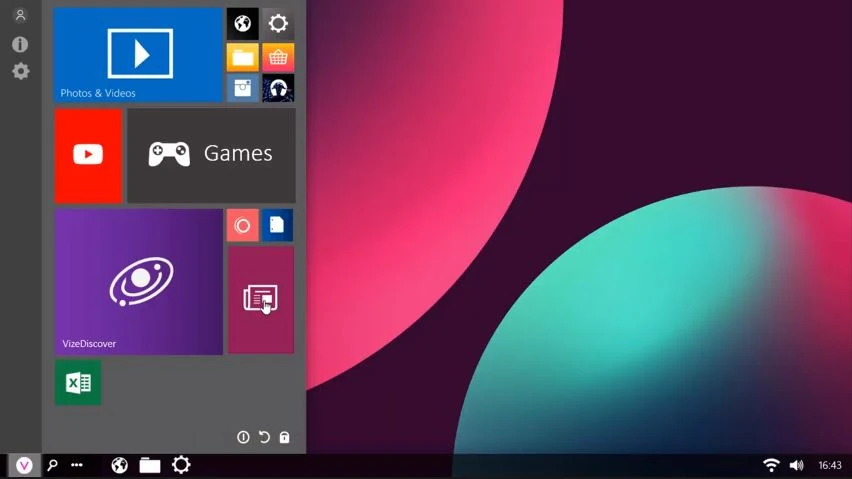Launch the red YouTube tile
The height and width of the screenshot is (479, 852).
[88, 155]
